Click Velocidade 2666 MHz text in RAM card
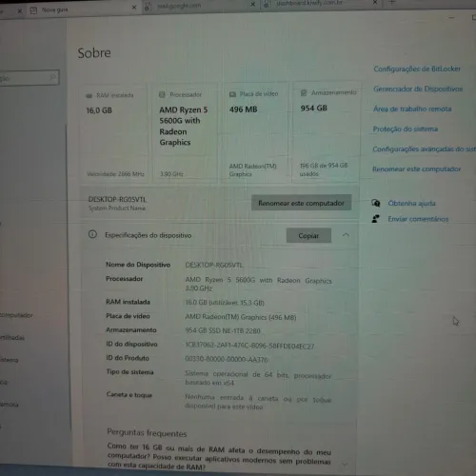 (115, 174)
